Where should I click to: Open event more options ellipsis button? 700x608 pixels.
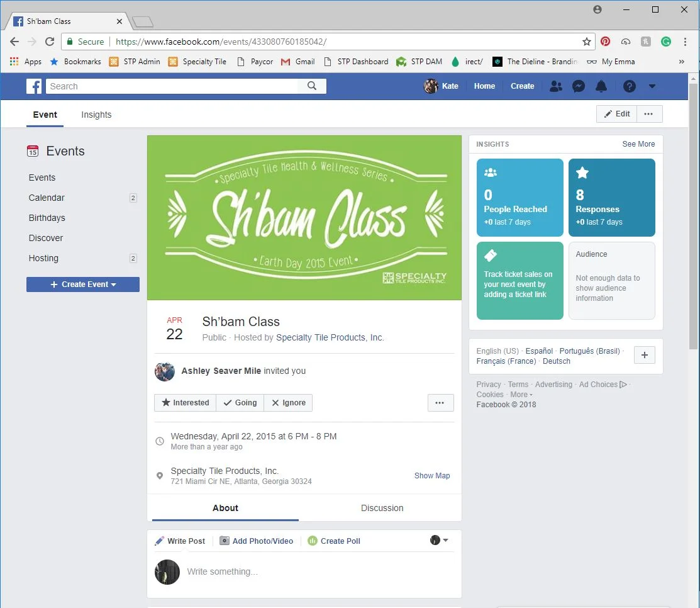(x=440, y=403)
